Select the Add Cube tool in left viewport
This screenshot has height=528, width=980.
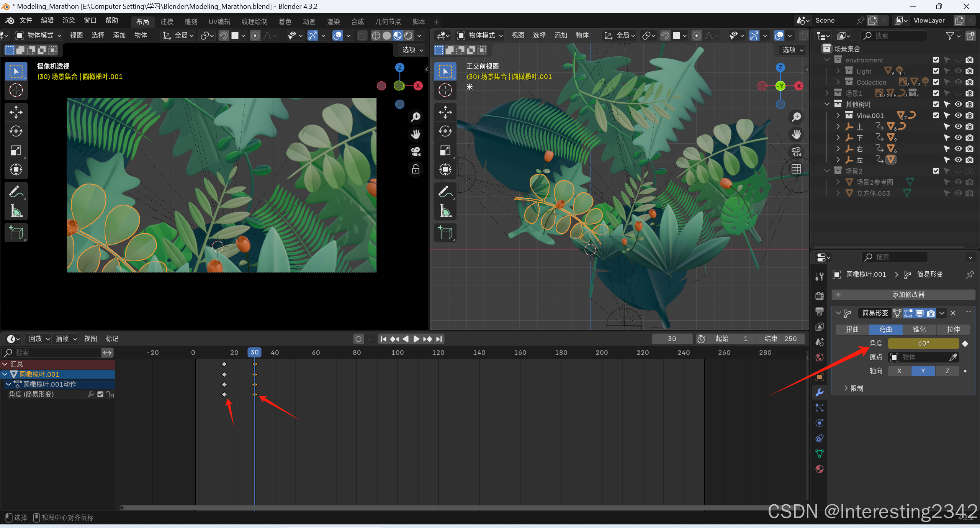click(16, 233)
